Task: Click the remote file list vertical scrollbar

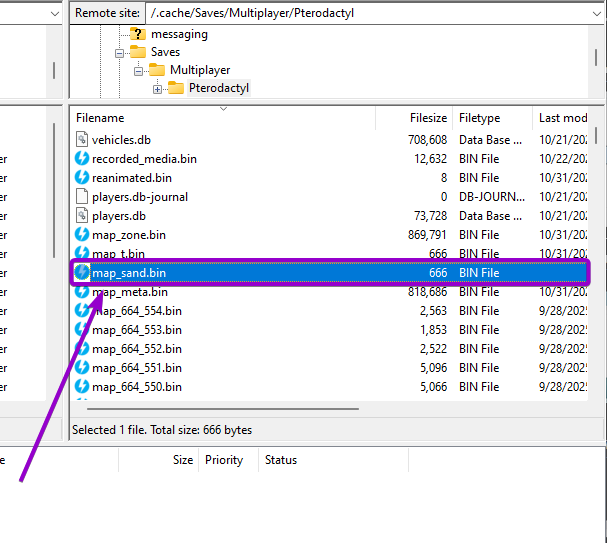Action: 596,135
